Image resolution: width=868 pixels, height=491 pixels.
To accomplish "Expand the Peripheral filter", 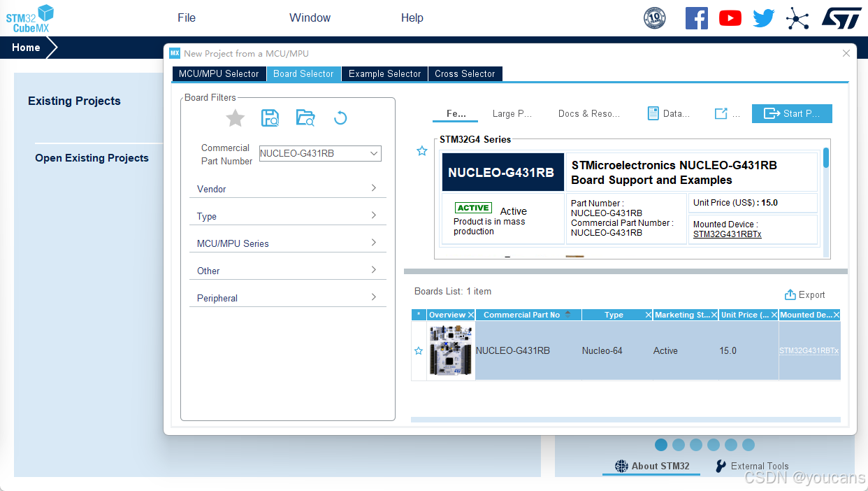I will point(288,298).
